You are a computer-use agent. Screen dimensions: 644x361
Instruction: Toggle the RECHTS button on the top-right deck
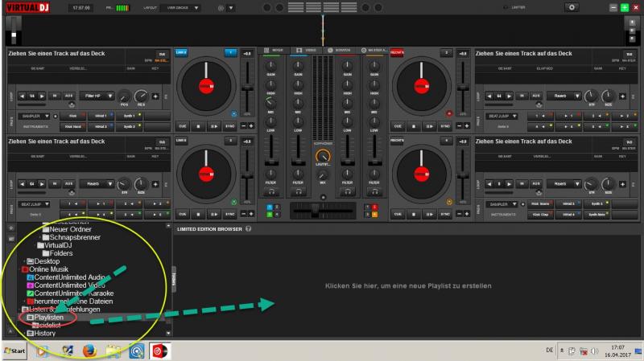click(397, 52)
